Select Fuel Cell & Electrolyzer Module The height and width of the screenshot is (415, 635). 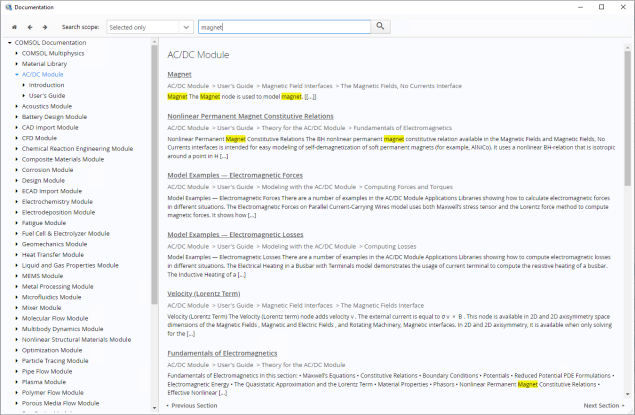point(66,233)
